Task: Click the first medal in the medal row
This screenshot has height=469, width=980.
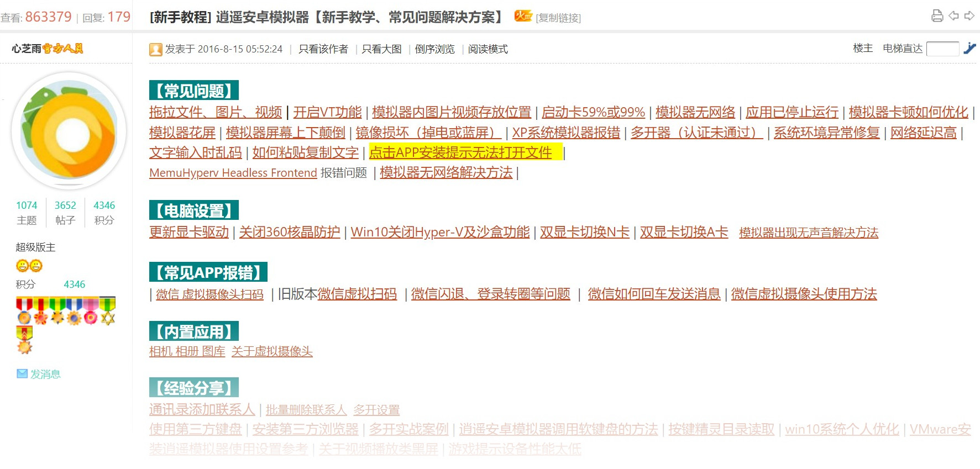Action: (x=24, y=311)
